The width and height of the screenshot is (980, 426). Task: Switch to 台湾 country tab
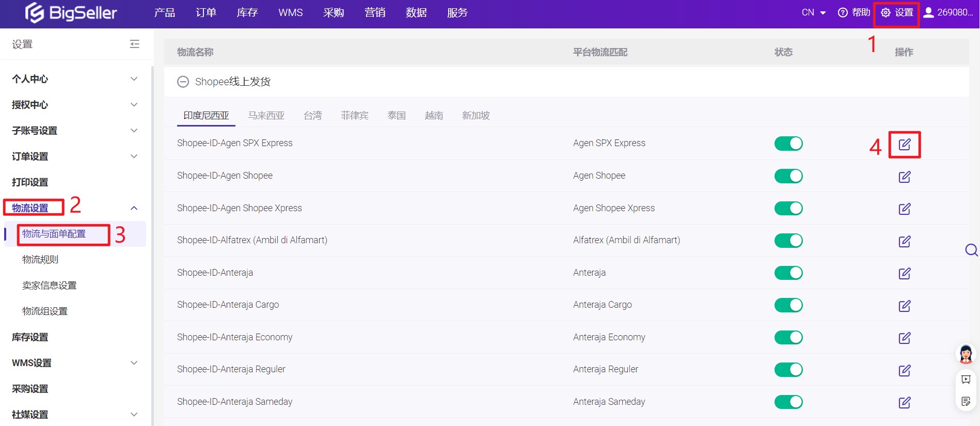coord(313,116)
